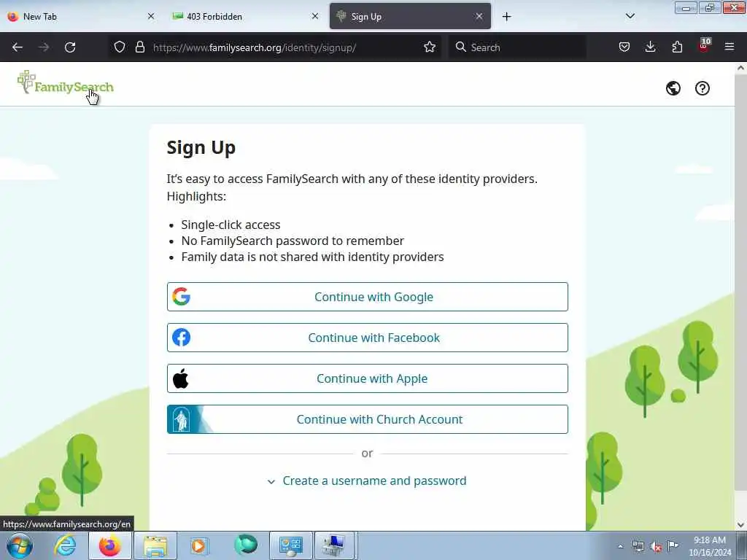Continue with Church Account

368,419
